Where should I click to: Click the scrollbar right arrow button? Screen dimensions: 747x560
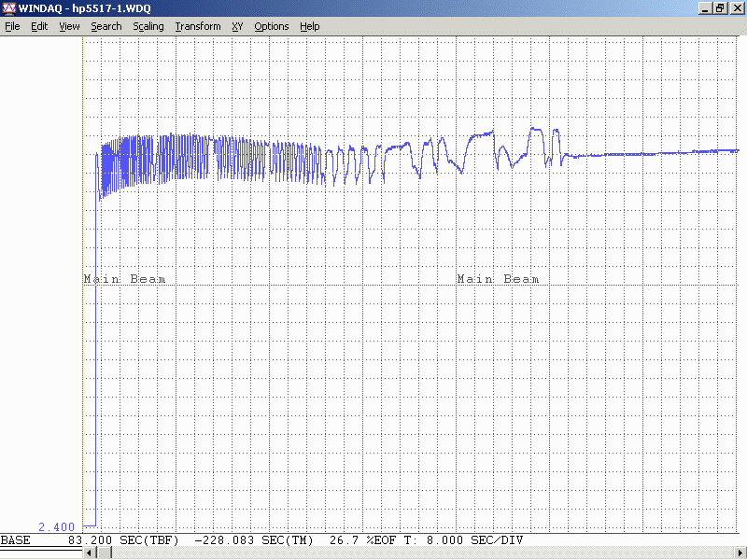pyautogui.click(x=740, y=553)
